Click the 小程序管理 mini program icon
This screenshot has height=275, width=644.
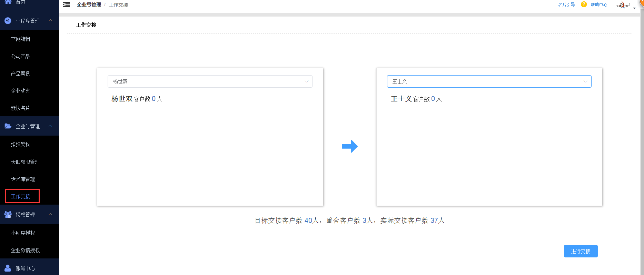[x=8, y=21]
